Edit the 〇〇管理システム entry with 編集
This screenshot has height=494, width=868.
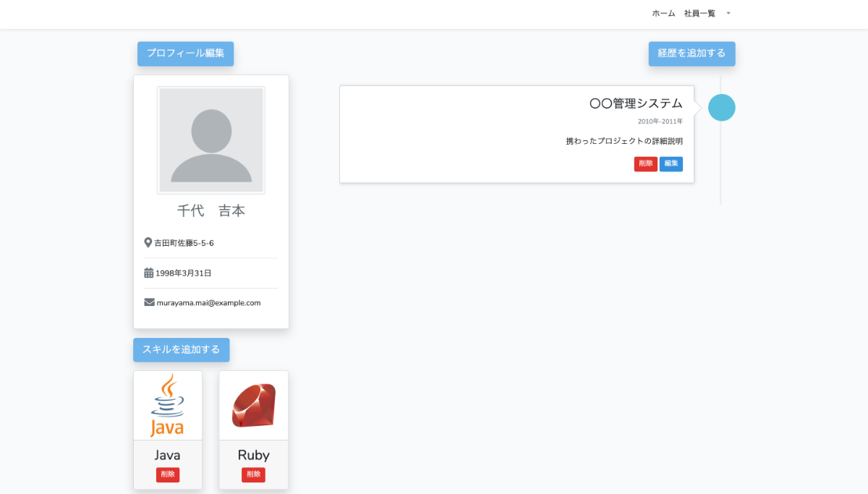point(671,164)
